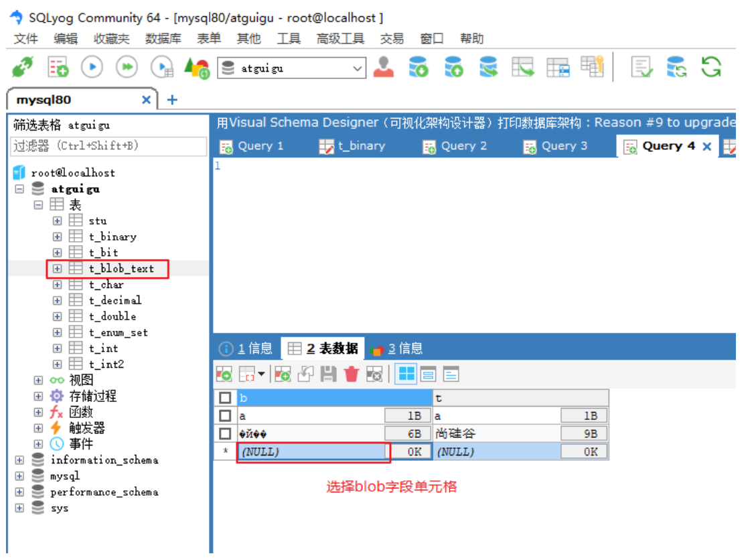Select the t_char table
The height and width of the screenshot is (558, 756).
tap(106, 285)
